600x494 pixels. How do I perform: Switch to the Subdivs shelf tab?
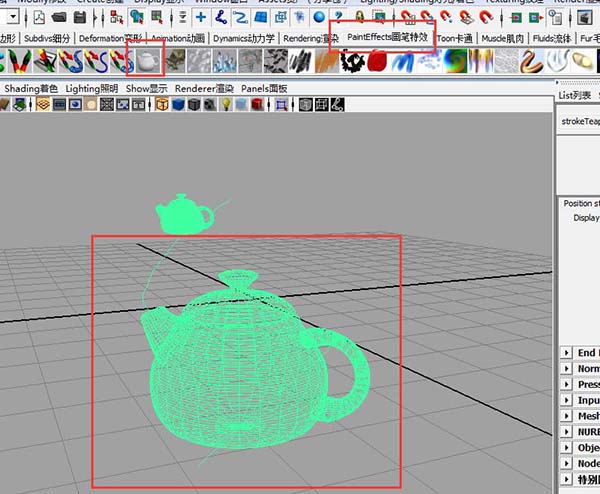[47, 38]
